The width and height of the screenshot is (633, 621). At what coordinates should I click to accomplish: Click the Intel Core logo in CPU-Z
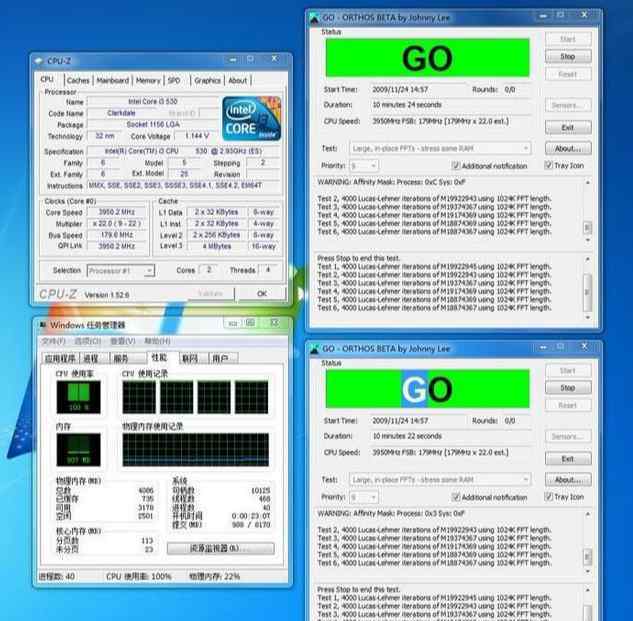[252, 118]
